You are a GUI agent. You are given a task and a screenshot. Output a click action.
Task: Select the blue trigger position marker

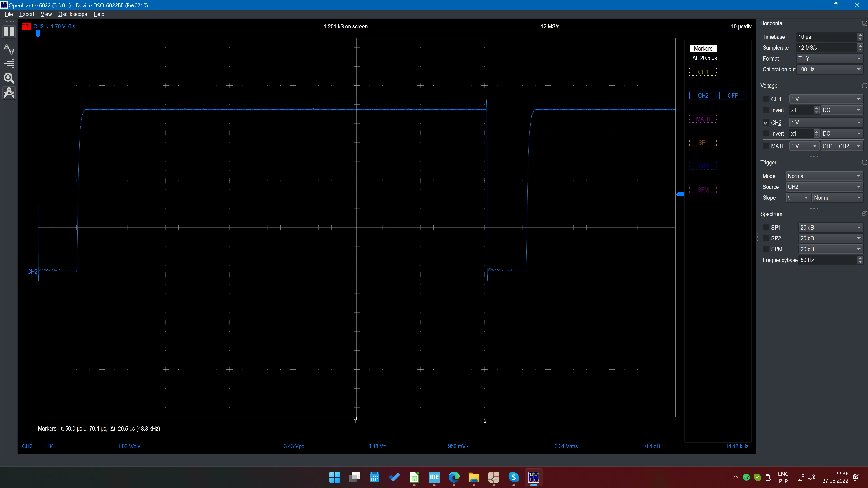[x=38, y=33]
